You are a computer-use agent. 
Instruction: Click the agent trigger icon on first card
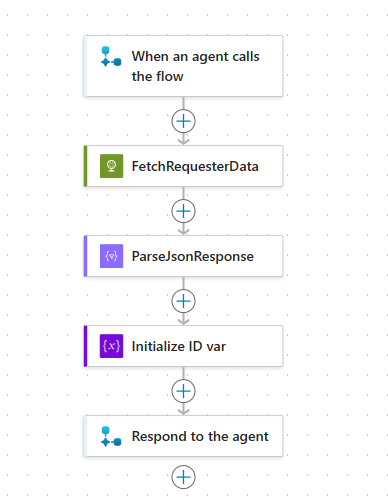pos(111,56)
